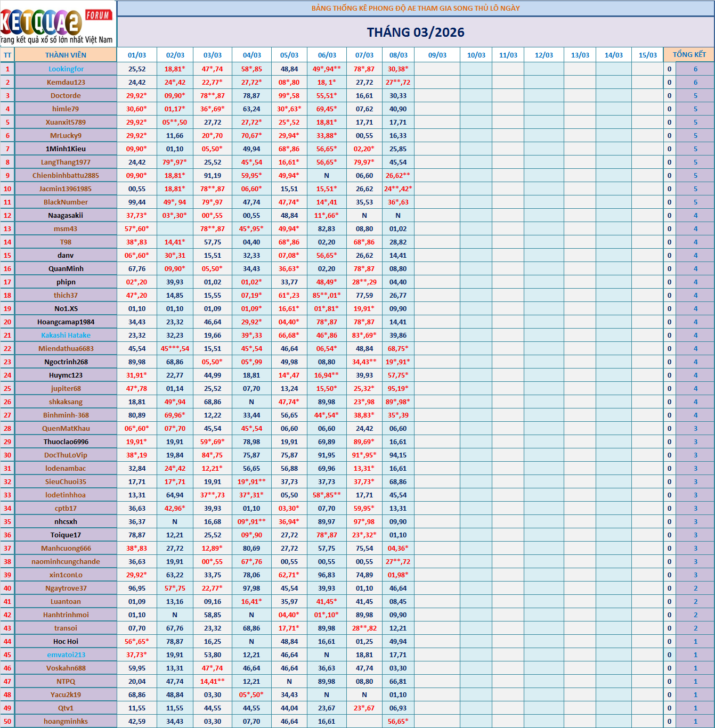Viewport: 715px width, 728px height.
Task: Open member Lookingfor's profile name
Action: (x=66, y=69)
